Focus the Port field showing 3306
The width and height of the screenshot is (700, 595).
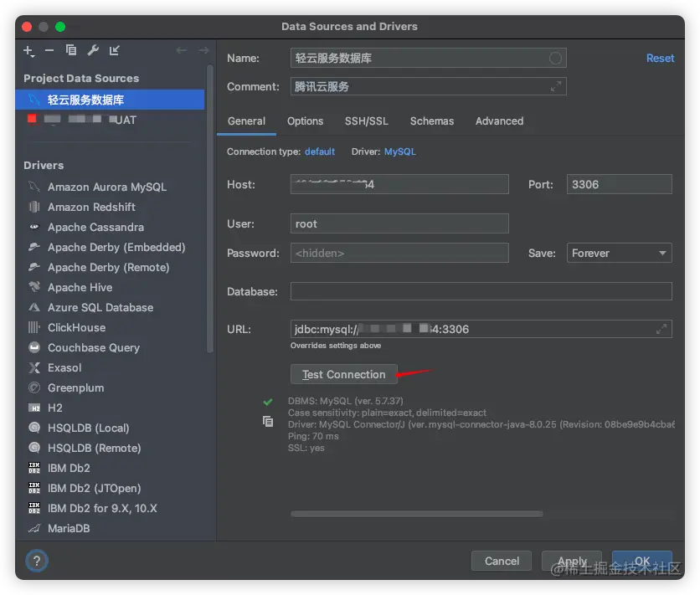coord(619,184)
